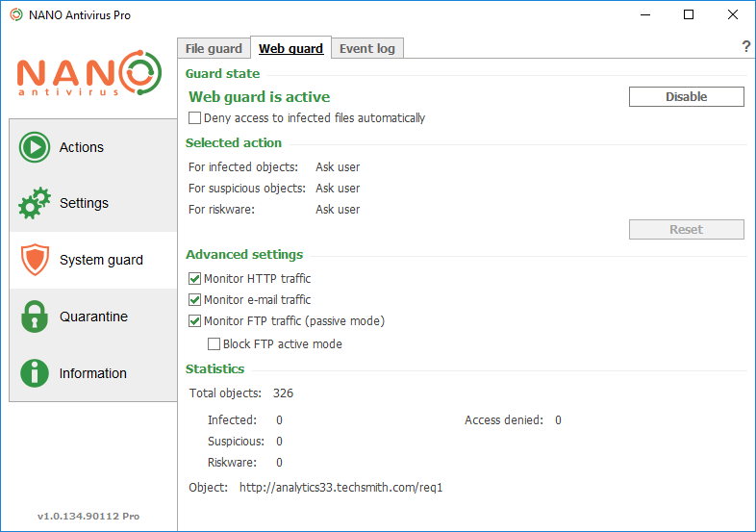Click the Object label before the URL
The height and width of the screenshot is (532, 756).
[208, 487]
